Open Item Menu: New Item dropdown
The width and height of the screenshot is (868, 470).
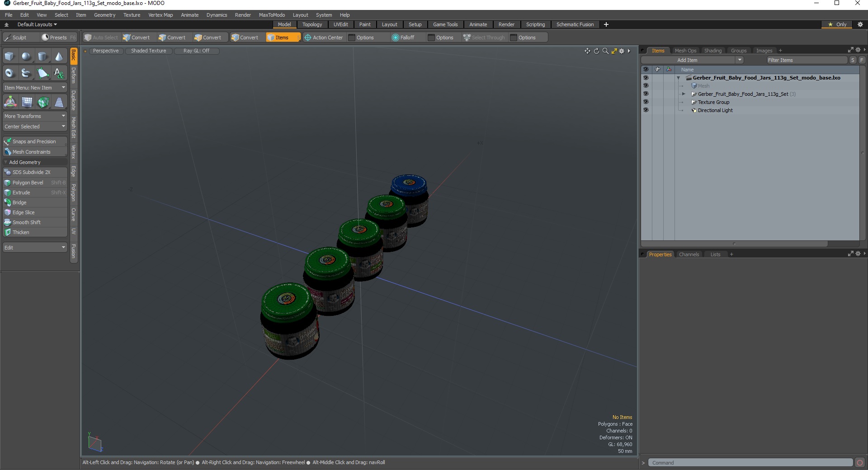[x=35, y=88]
